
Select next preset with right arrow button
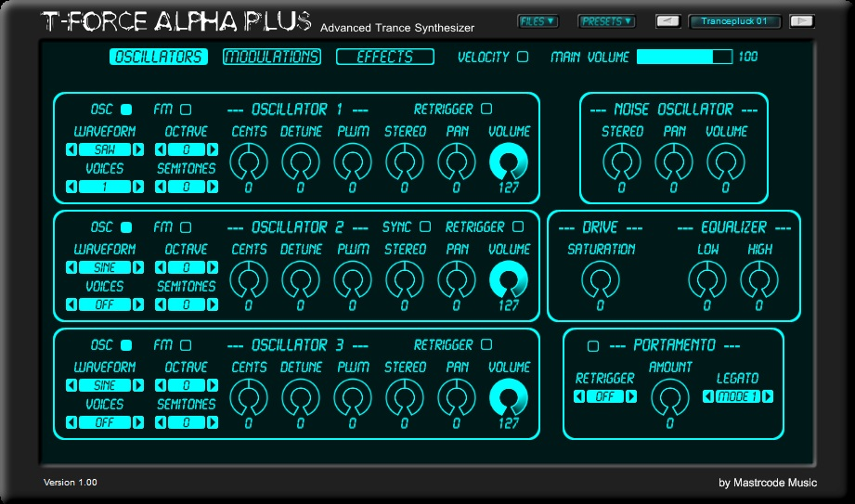point(801,21)
